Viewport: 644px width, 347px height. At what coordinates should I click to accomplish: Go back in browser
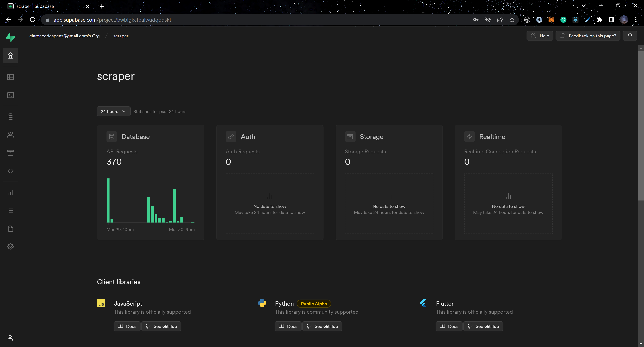click(8, 20)
